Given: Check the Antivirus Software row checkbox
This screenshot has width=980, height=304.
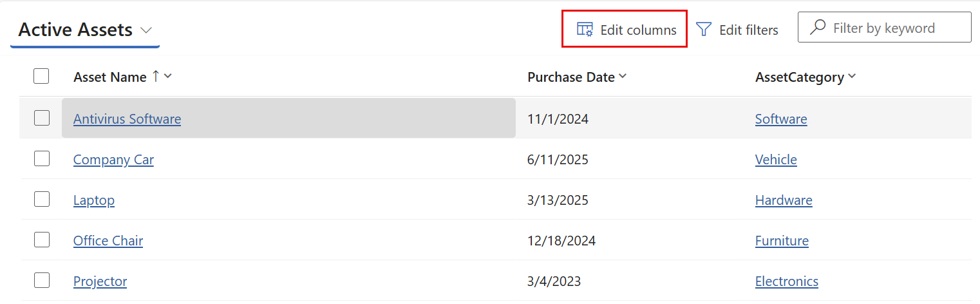Looking at the screenshot, I should [x=42, y=118].
